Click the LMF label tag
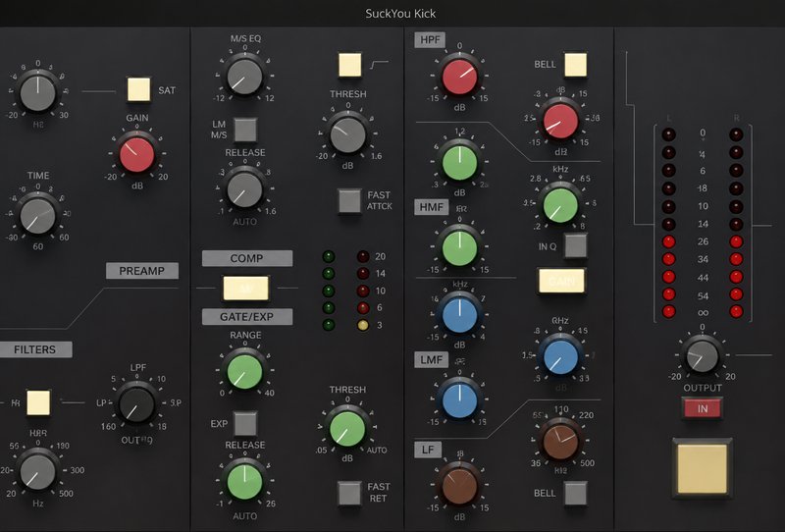The height and width of the screenshot is (532, 785). tap(432, 359)
